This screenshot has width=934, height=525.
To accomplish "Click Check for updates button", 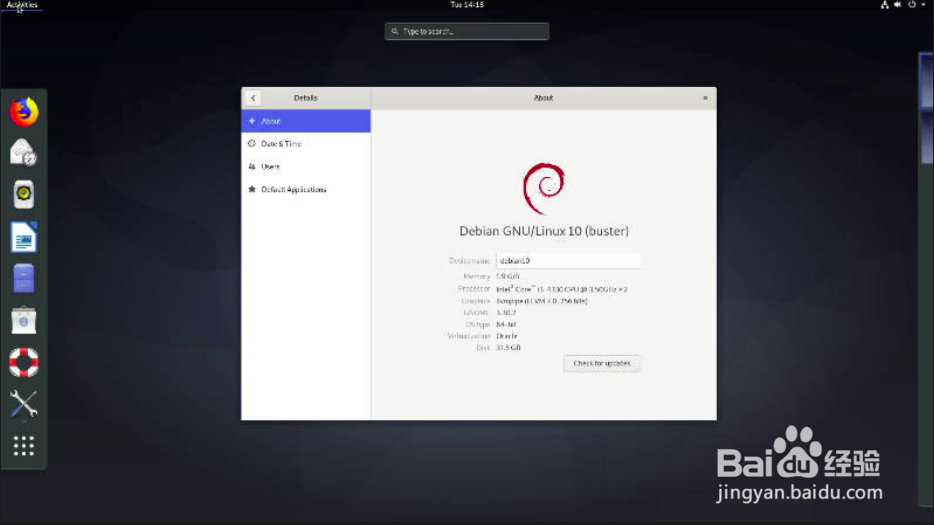I will pyautogui.click(x=602, y=363).
